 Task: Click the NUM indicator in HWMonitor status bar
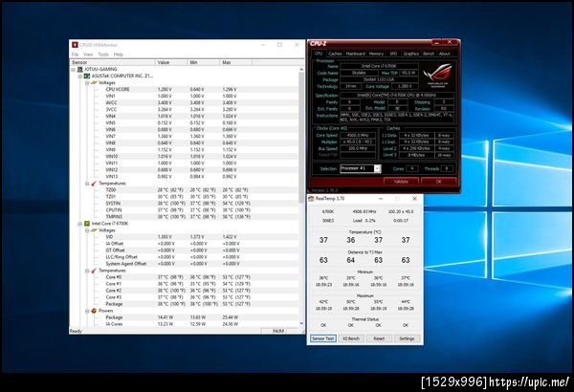coord(278,331)
